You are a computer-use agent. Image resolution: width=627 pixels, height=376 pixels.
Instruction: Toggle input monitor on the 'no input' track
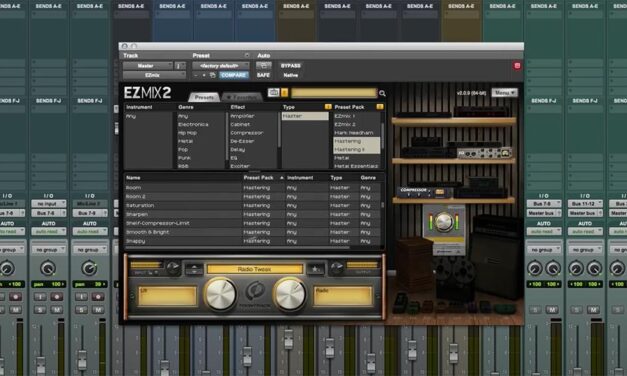coord(40,297)
